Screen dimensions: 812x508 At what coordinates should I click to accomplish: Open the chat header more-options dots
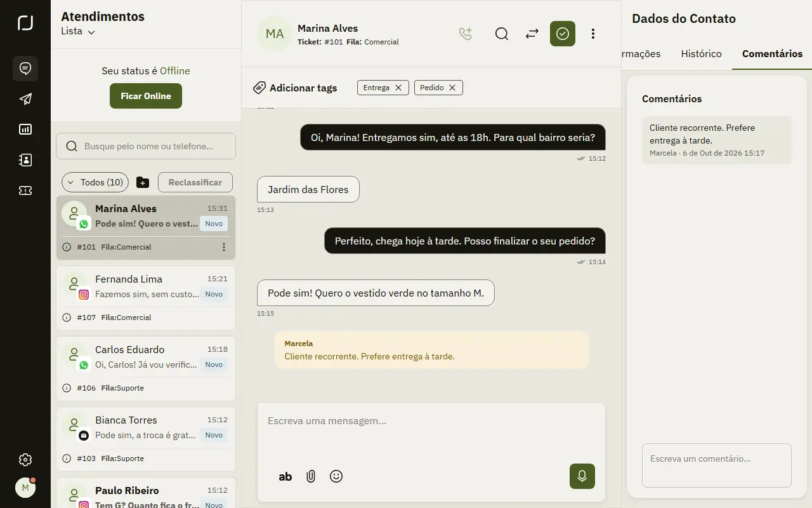[593, 34]
